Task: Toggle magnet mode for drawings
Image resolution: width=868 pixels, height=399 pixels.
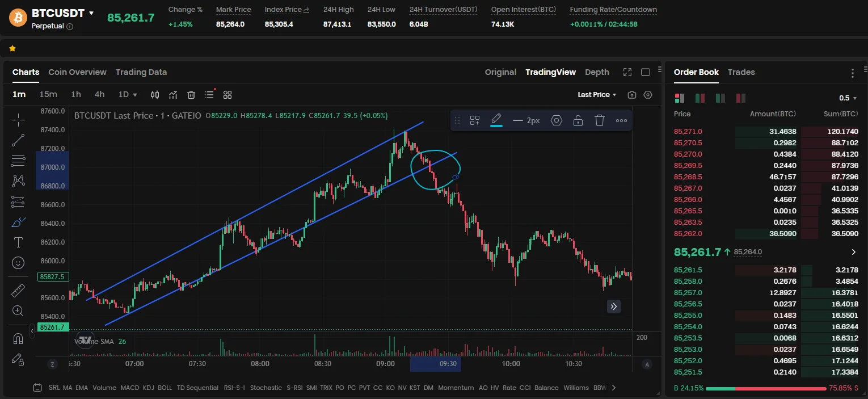Action: click(18, 339)
